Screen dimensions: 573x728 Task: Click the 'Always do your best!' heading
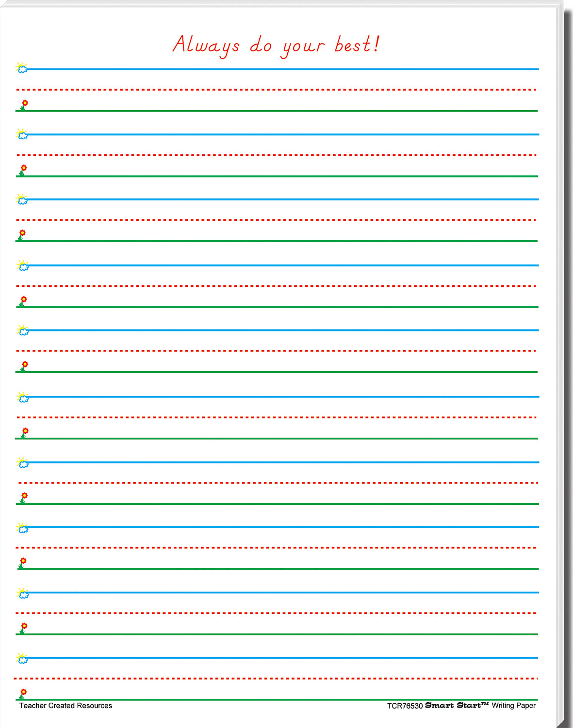pos(276,45)
